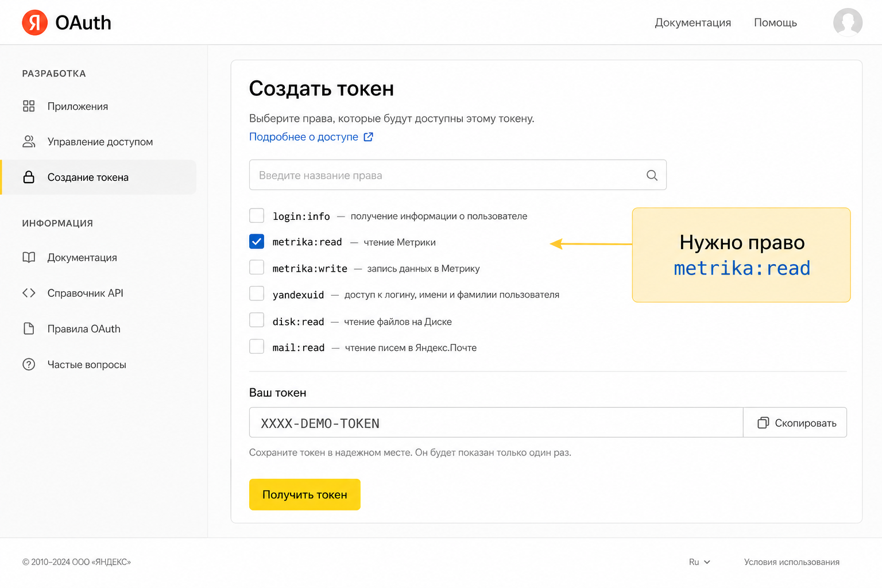Click description чтение файлов на Диске
Image resolution: width=882 pixels, height=588 pixels.
(398, 322)
